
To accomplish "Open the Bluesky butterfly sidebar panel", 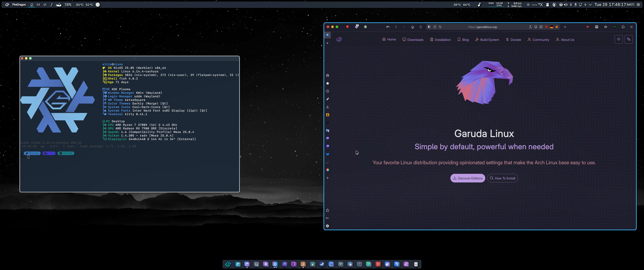I will point(327,154).
